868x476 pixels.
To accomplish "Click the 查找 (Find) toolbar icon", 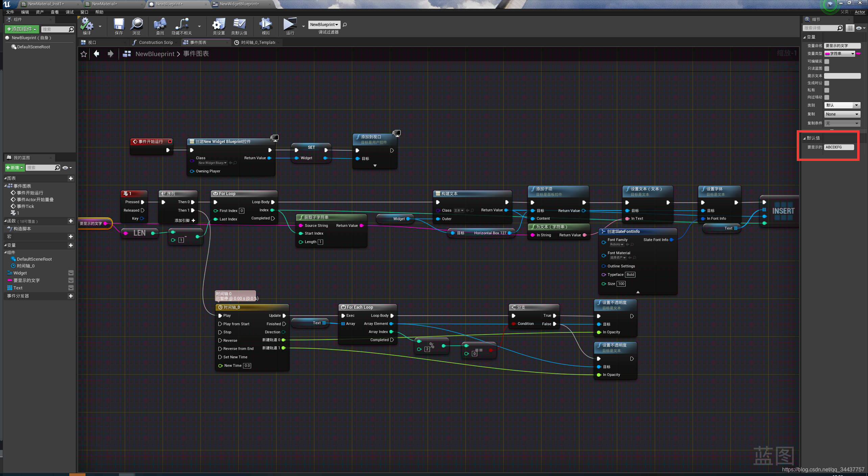I will [x=160, y=24].
